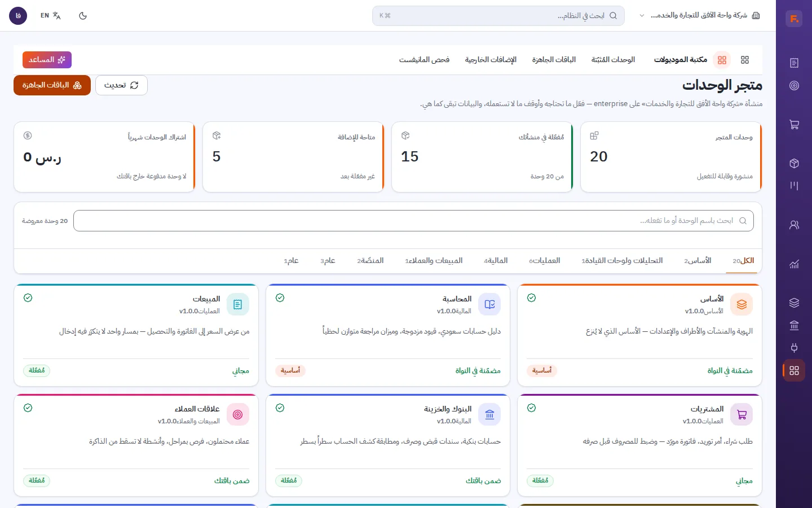Viewport: 812px width, 508px height.
Task: Click the grid view icon in tab bar
Action: tap(745, 60)
